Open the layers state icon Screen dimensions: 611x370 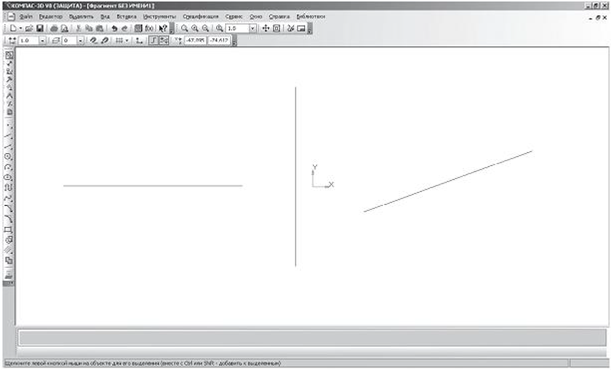pos(56,41)
